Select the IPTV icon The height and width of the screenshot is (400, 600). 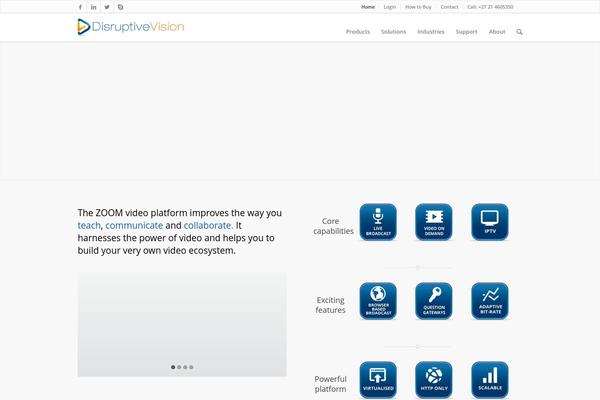[490, 222]
